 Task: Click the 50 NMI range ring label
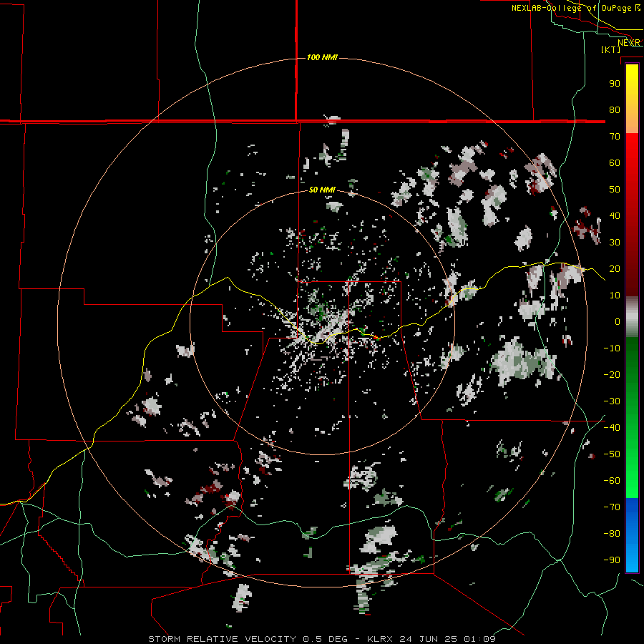322,190
